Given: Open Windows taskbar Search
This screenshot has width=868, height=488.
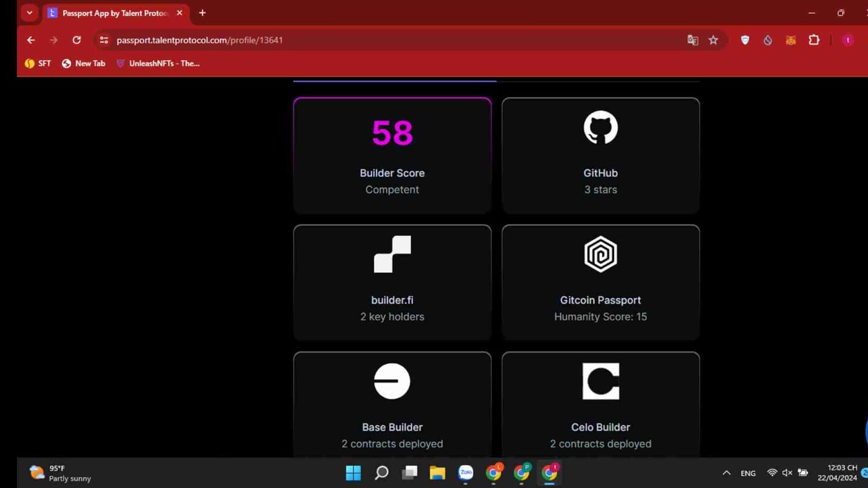Looking at the screenshot, I should pyautogui.click(x=381, y=473).
